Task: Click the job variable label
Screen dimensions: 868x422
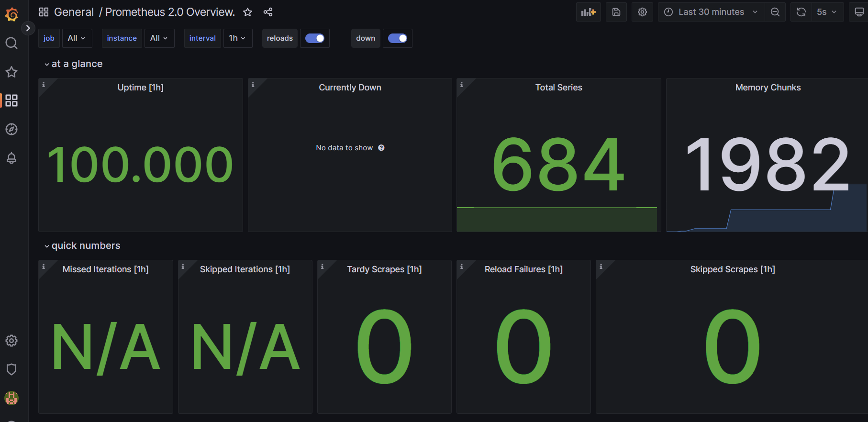Action: click(49, 38)
